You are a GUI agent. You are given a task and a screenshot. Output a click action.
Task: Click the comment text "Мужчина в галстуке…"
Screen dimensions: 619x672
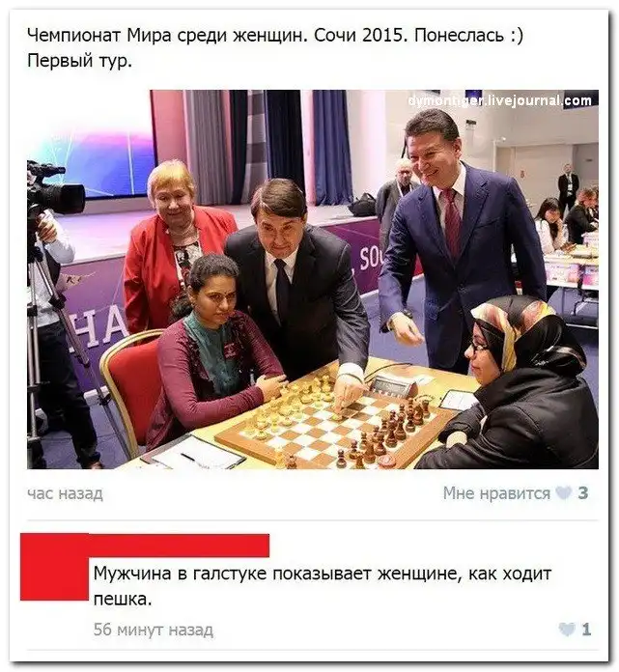pos(323,585)
